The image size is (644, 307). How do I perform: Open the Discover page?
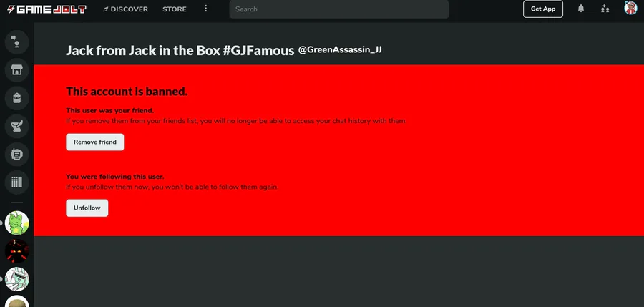click(125, 9)
